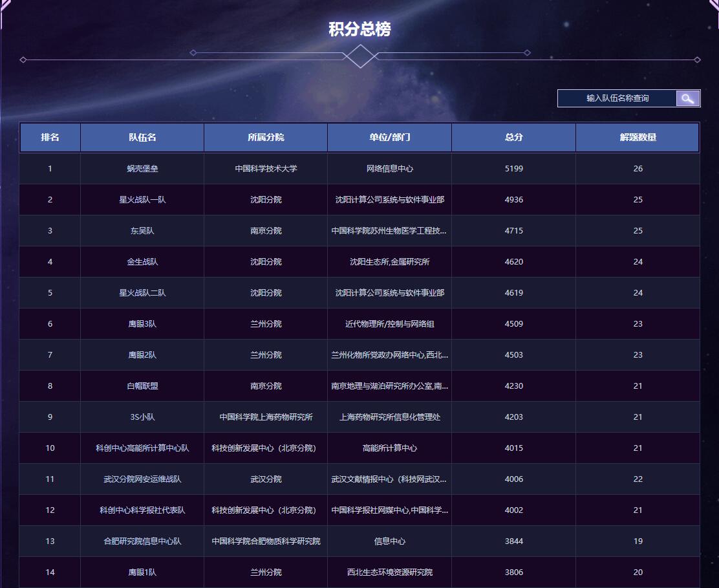Click total score 4509
The width and height of the screenshot is (719, 588).
pos(513,324)
